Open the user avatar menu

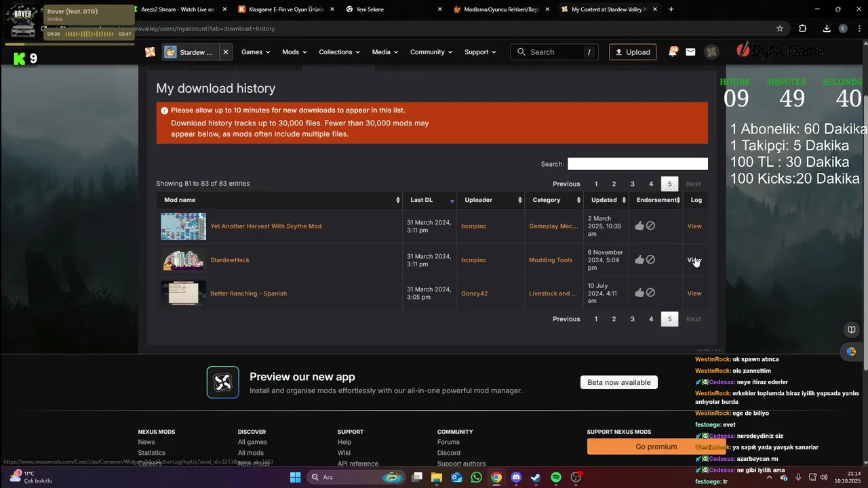[711, 52]
